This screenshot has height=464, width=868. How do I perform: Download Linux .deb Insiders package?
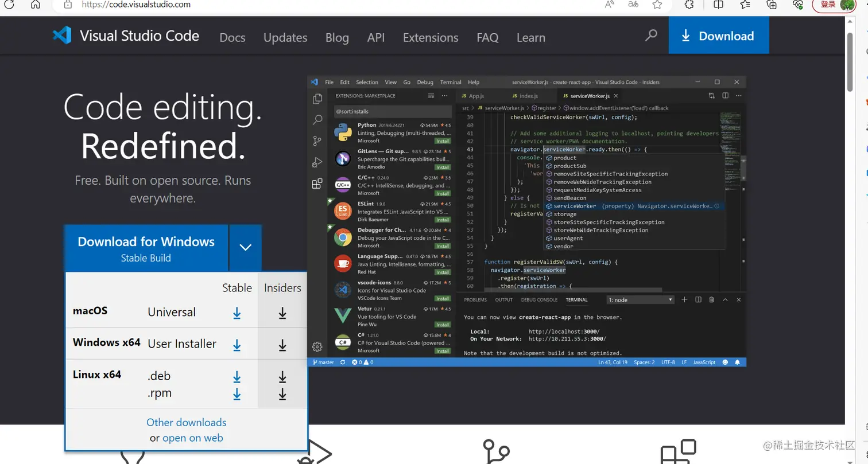point(282,377)
